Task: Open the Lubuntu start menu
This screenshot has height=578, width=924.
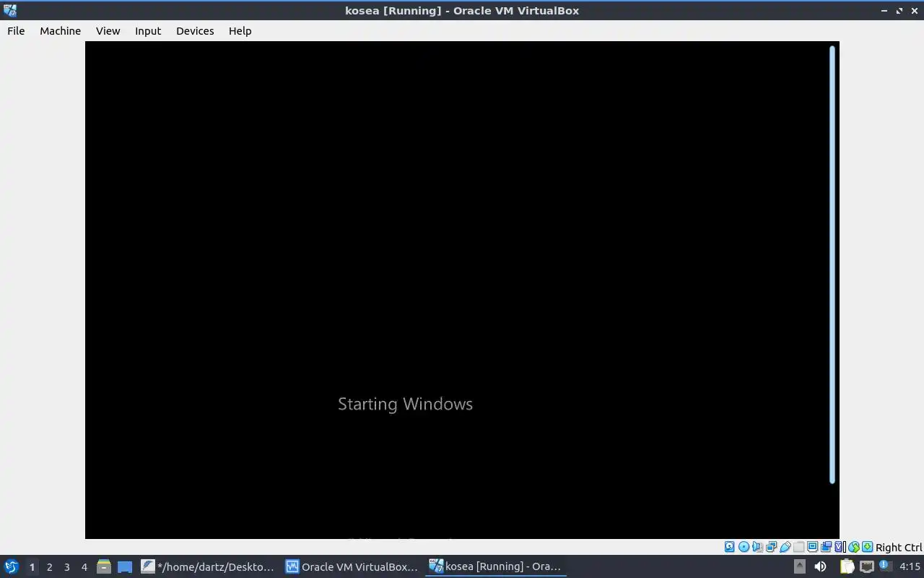Action: click(x=11, y=566)
